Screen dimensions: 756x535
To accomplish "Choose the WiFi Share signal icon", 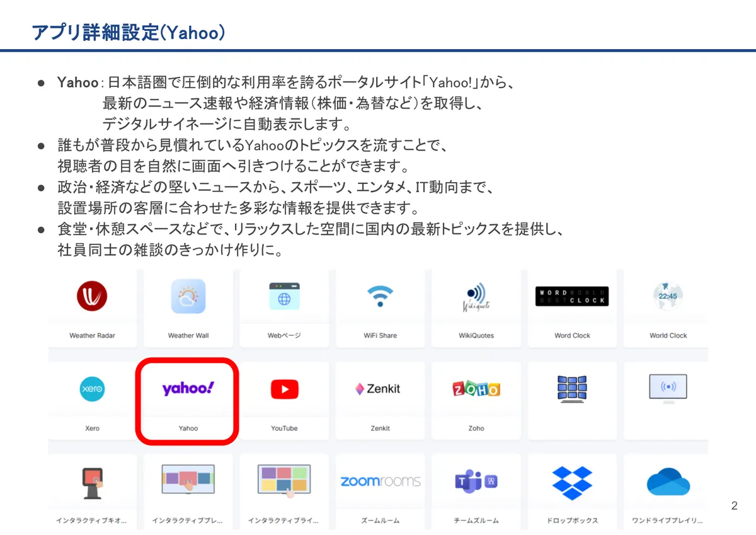I will tap(380, 296).
